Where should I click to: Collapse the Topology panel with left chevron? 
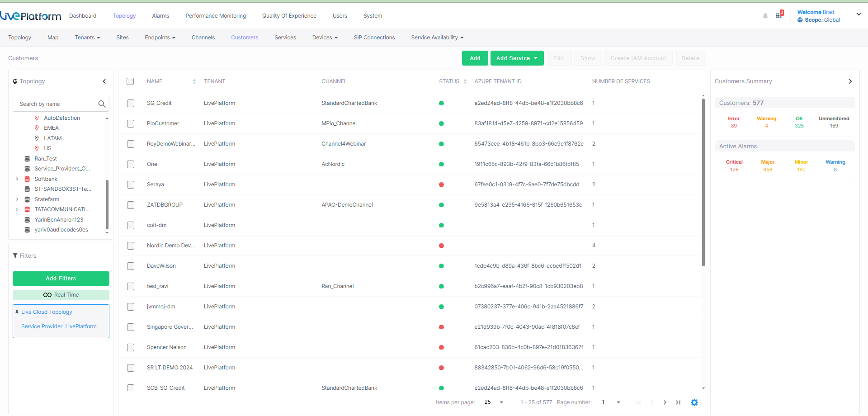[104, 81]
